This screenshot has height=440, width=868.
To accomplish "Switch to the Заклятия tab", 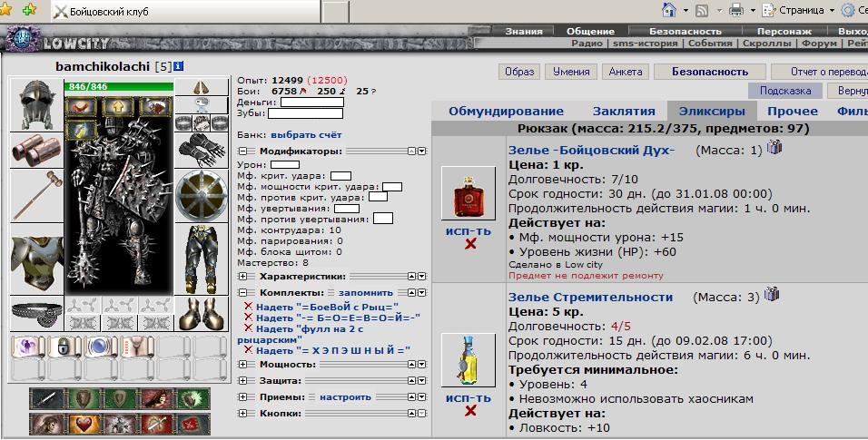I will (x=624, y=112).
